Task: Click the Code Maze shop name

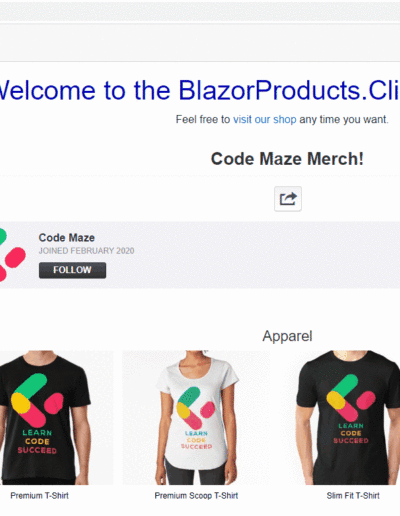Action: click(67, 238)
